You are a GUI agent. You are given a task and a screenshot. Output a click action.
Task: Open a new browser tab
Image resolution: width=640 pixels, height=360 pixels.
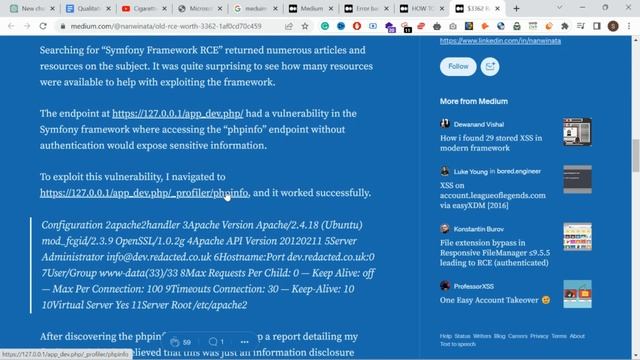516,9
